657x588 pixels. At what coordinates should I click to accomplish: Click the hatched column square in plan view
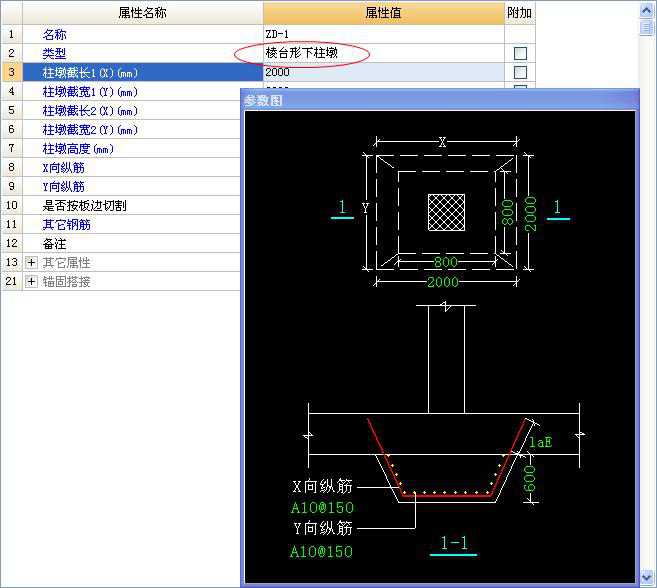pos(446,212)
